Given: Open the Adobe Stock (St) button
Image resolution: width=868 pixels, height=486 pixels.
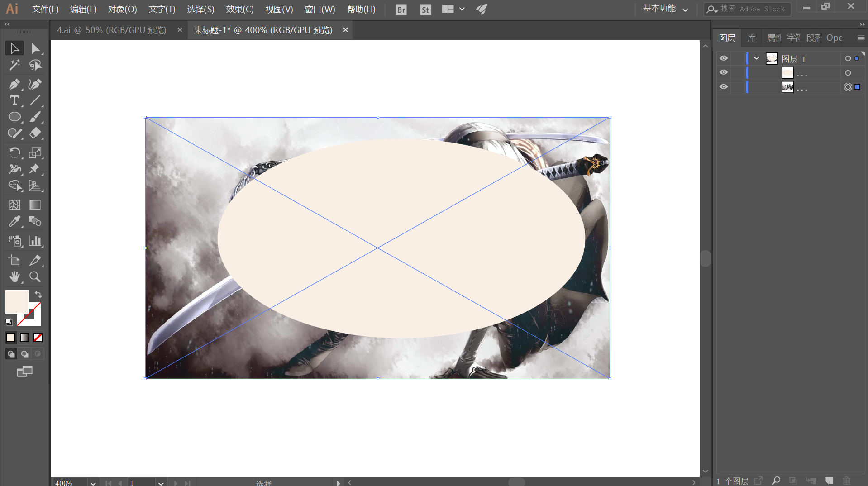Looking at the screenshot, I should pyautogui.click(x=425, y=10).
